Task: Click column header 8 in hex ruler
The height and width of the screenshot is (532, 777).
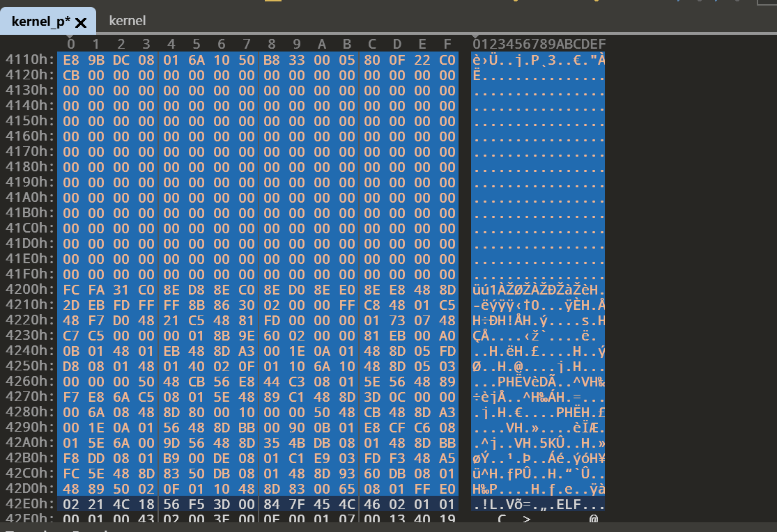Action: pyautogui.click(x=271, y=45)
